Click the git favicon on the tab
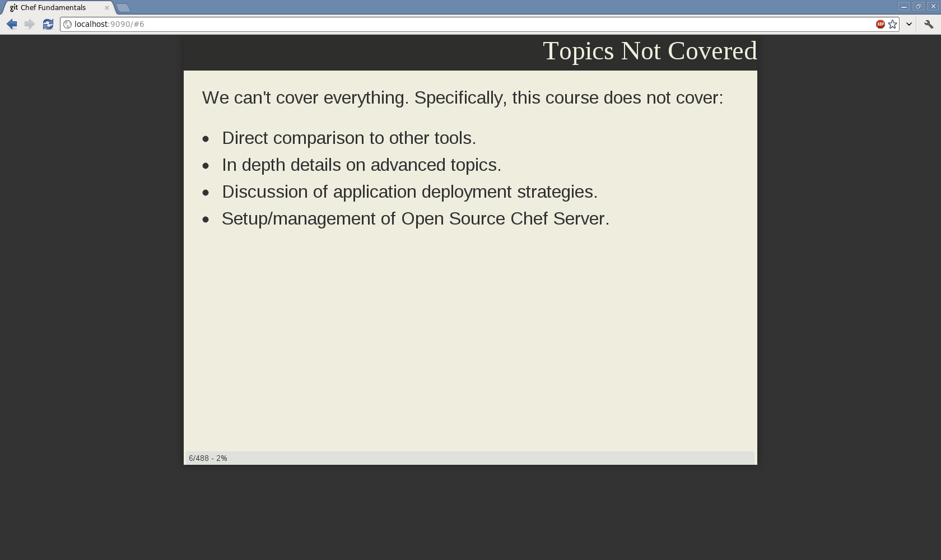Screen dimensions: 941x560 pos(13,8)
